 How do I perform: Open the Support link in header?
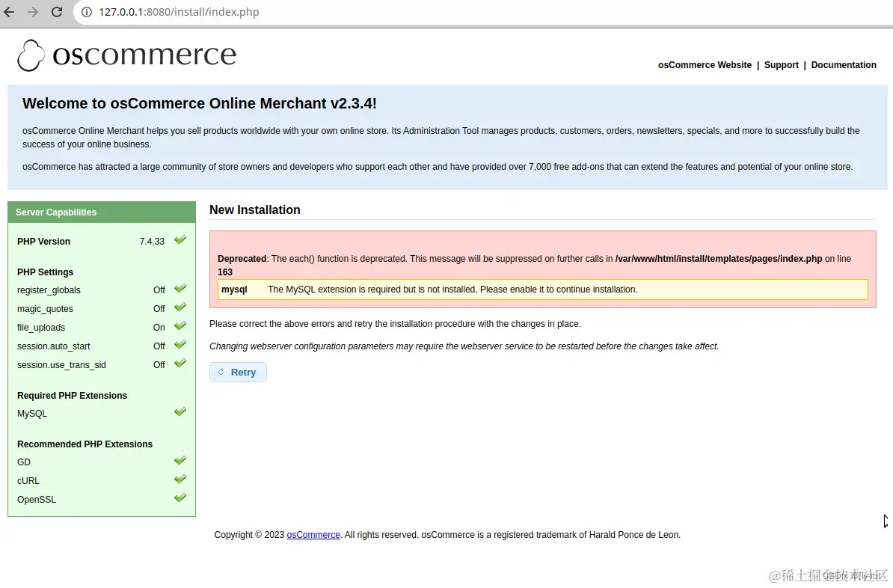click(x=782, y=65)
